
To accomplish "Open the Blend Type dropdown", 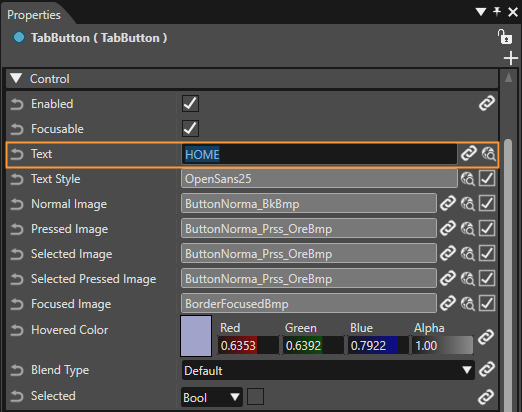I will 328,370.
